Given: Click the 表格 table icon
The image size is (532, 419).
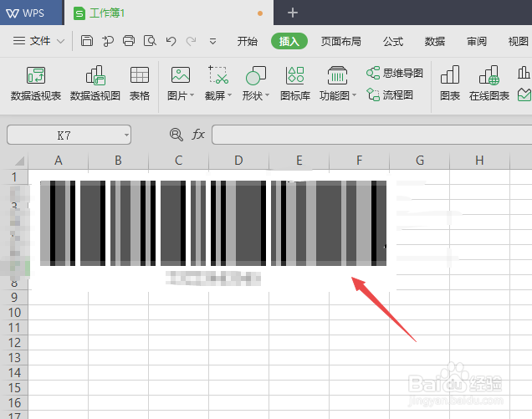Looking at the screenshot, I should click(x=140, y=84).
